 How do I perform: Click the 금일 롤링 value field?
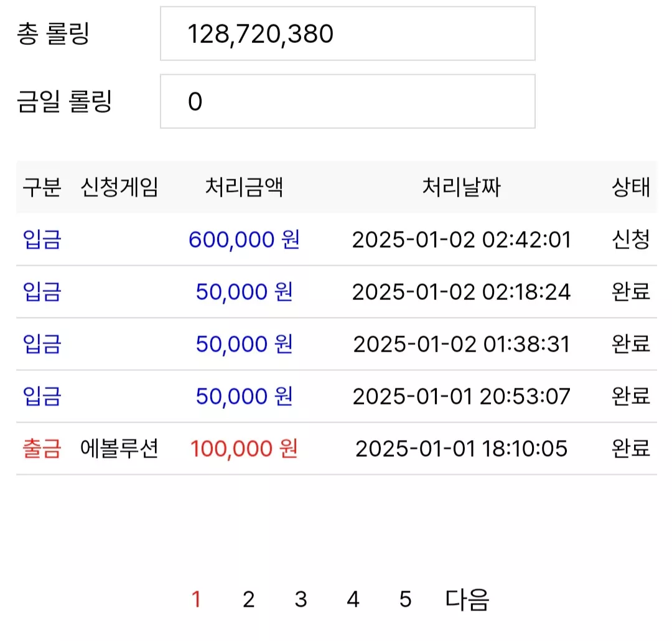click(348, 101)
